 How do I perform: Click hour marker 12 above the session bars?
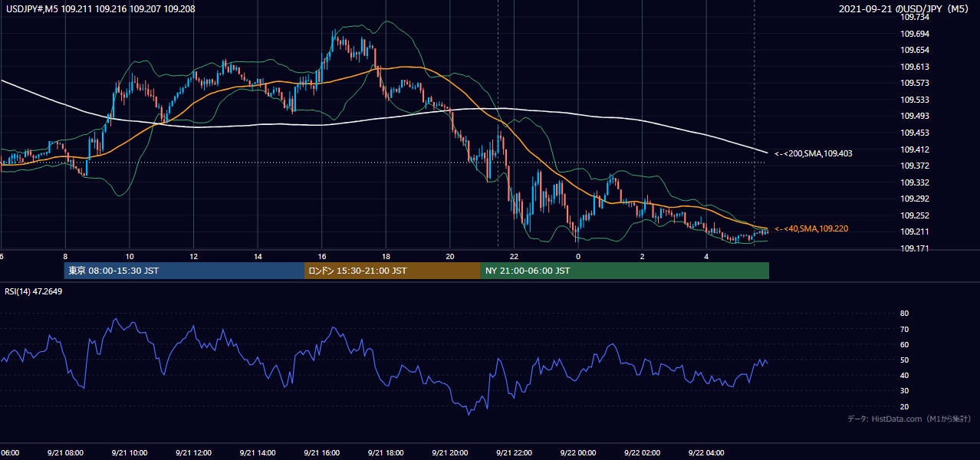coord(194,256)
